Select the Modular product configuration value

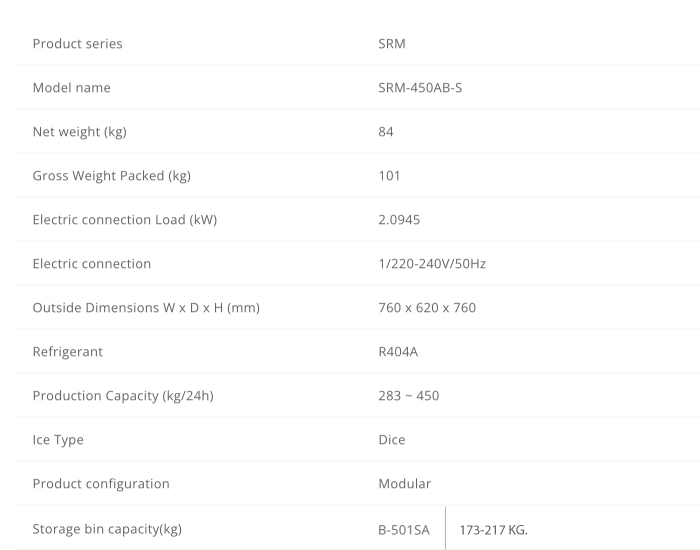(404, 484)
